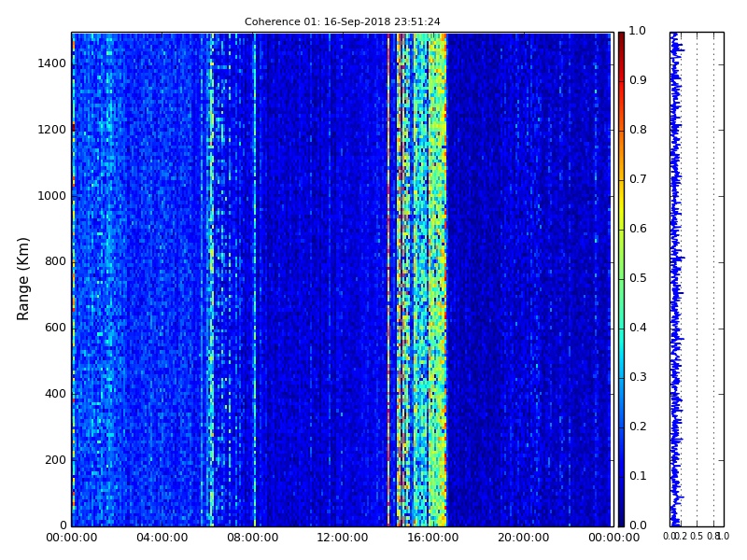747x560 pixels.
Task: Click the 04:00:00 time axis label
Action: click(162, 538)
